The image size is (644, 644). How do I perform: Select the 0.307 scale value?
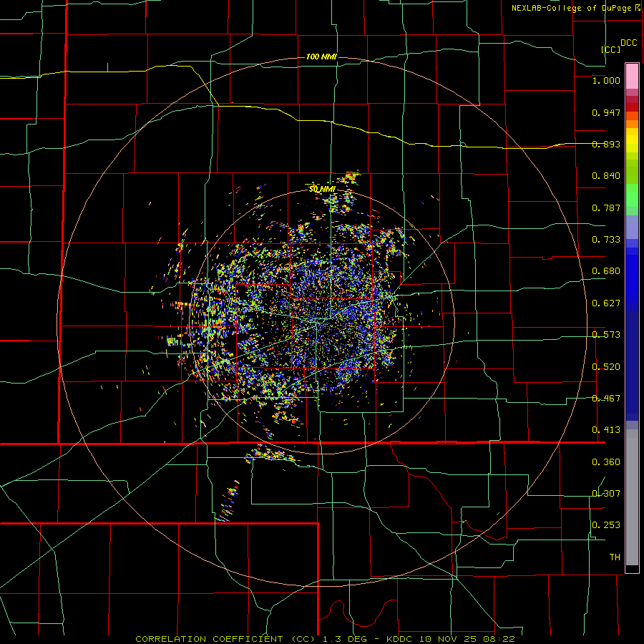point(606,494)
